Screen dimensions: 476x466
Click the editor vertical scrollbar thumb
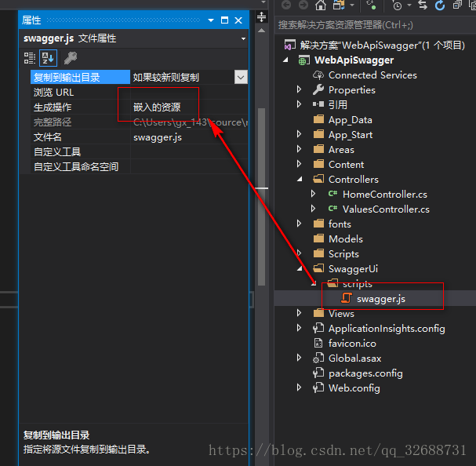261,197
